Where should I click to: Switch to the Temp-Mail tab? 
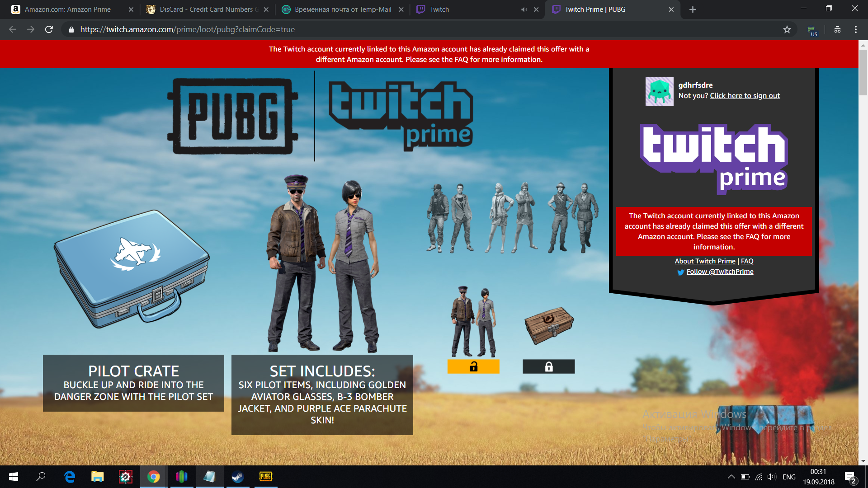[x=342, y=9]
